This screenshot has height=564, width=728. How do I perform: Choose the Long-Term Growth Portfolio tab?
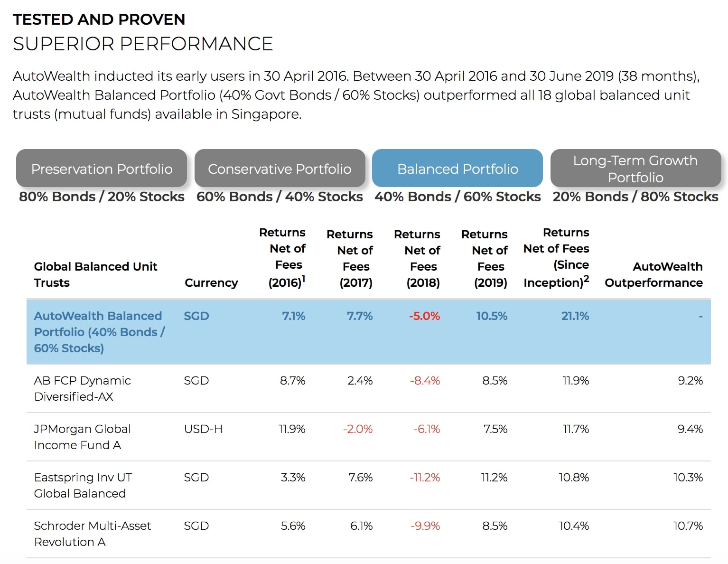click(x=635, y=169)
